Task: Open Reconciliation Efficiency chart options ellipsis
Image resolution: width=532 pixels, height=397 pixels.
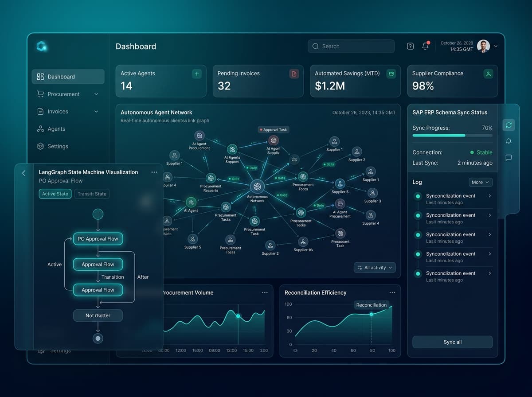Action: click(392, 293)
